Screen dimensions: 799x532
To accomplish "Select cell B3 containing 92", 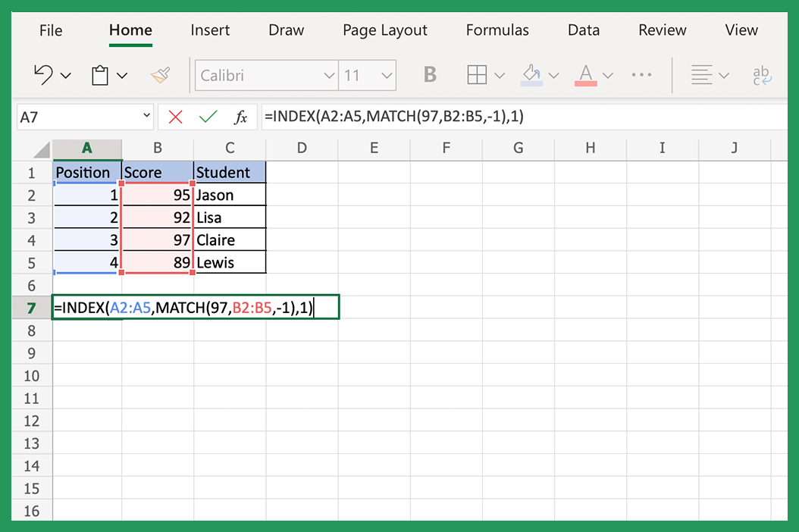I will point(157,217).
